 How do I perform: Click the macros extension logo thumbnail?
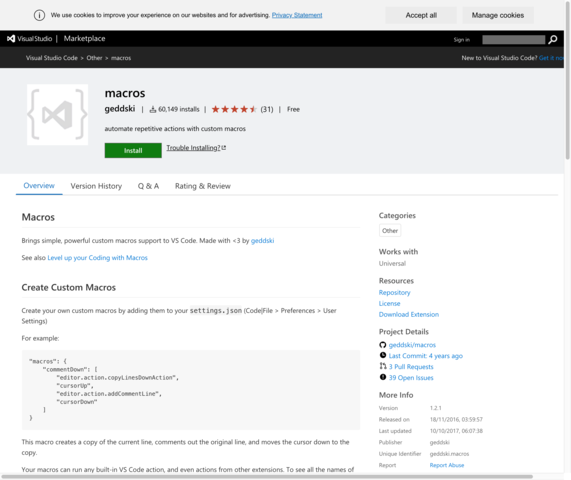tap(58, 115)
